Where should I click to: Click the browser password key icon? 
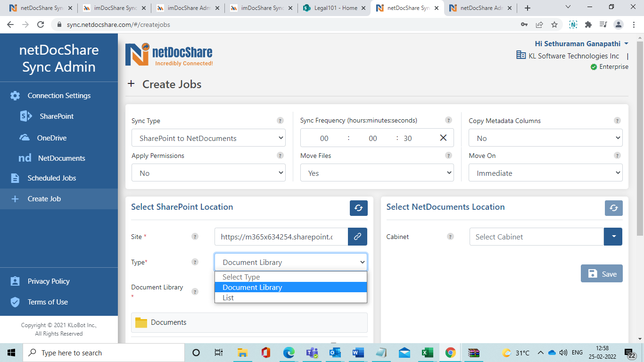coord(524,25)
